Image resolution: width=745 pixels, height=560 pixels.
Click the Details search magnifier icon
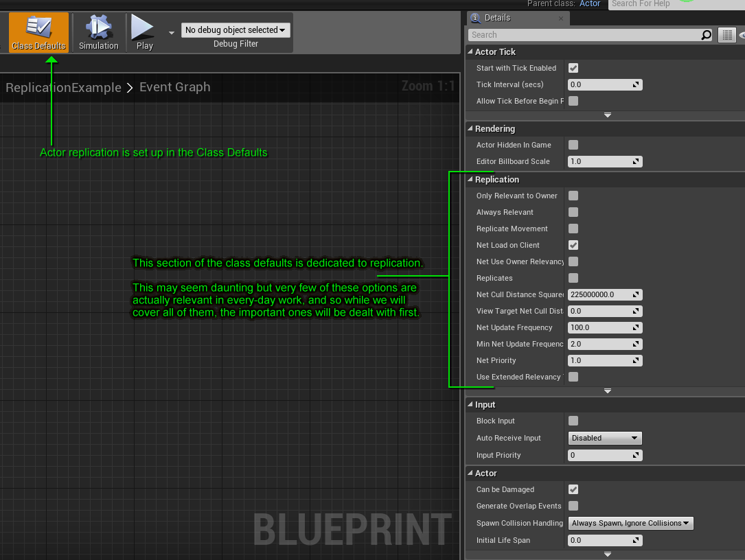pyautogui.click(x=706, y=35)
